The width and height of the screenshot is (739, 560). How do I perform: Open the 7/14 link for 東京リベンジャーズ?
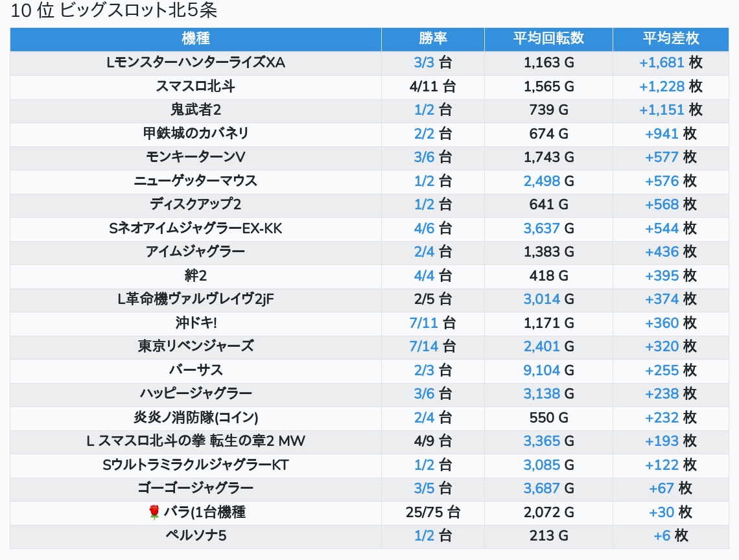[x=424, y=346]
